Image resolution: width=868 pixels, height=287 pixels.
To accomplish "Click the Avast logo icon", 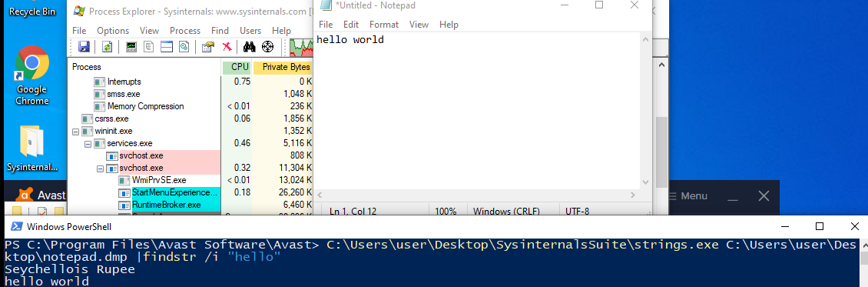I will 25,195.
